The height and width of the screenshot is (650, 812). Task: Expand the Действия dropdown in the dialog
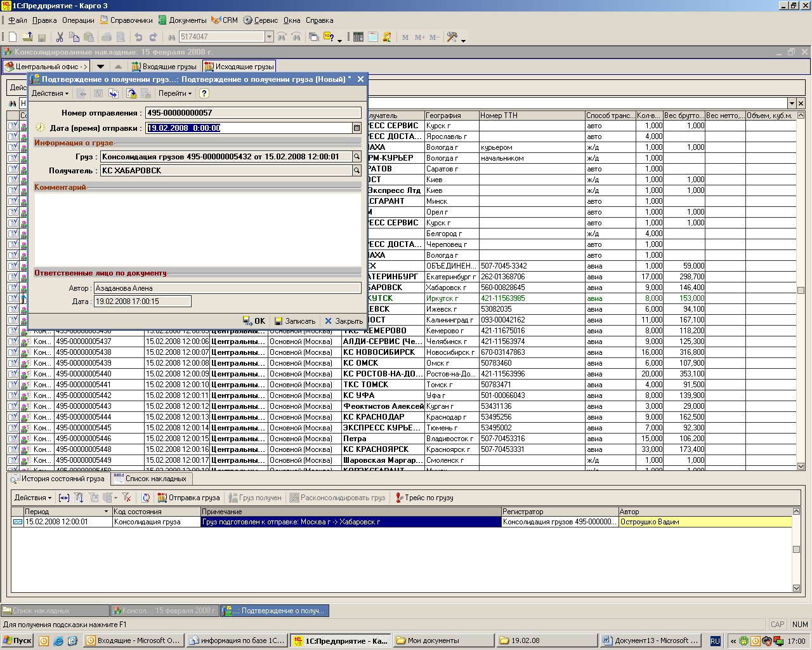tap(50, 93)
